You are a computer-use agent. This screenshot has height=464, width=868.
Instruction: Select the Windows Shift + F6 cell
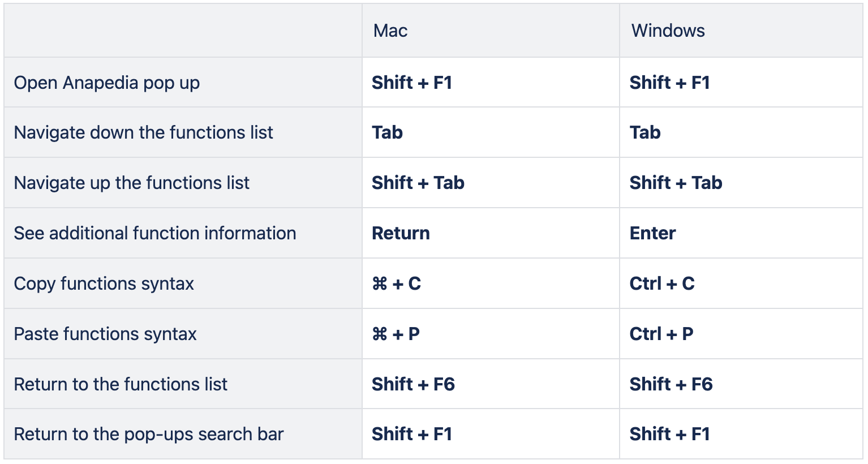click(x=741, y=384)
